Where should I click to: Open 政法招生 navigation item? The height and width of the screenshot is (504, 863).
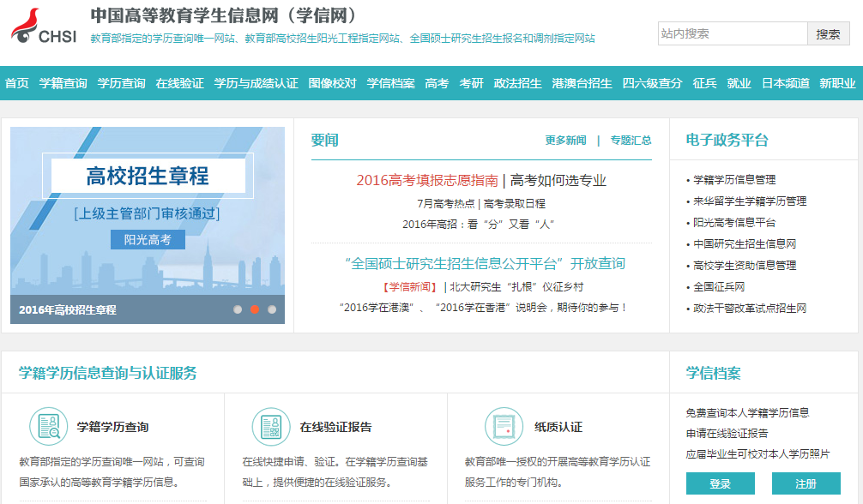tap(518, 83)
